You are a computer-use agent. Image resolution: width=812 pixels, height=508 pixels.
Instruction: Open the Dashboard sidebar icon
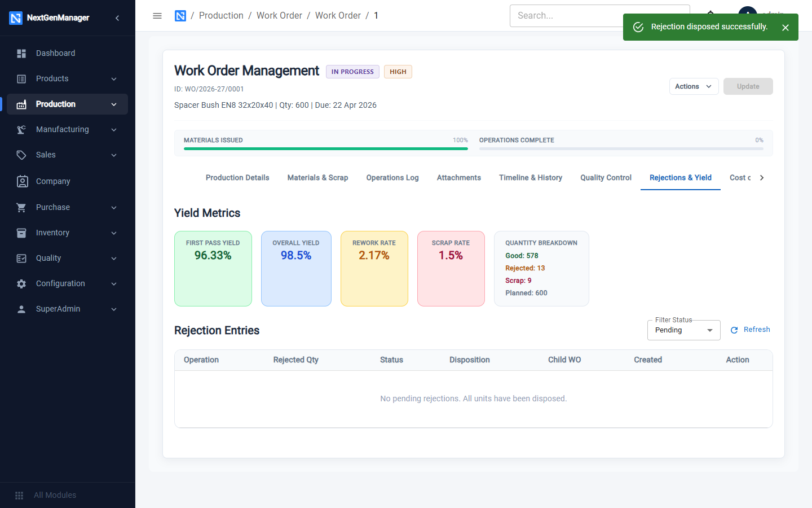(x=21, y=53)
